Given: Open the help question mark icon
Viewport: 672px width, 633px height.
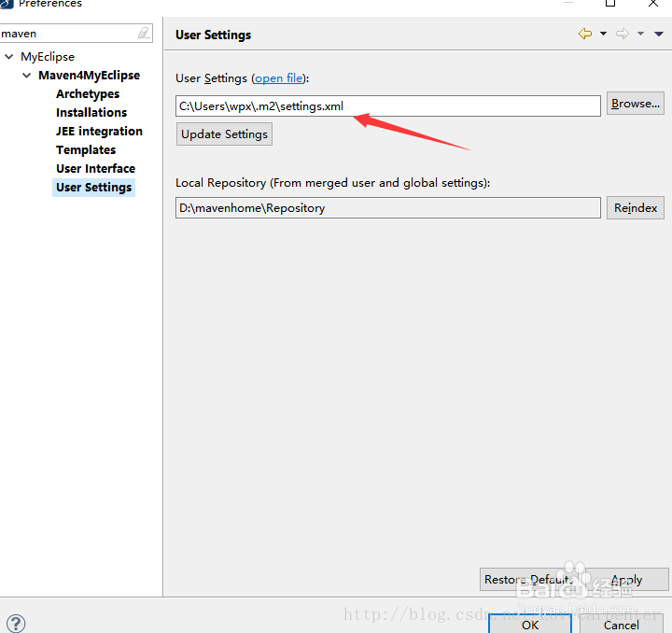Looking at the screenshot, I should (16, 623).
